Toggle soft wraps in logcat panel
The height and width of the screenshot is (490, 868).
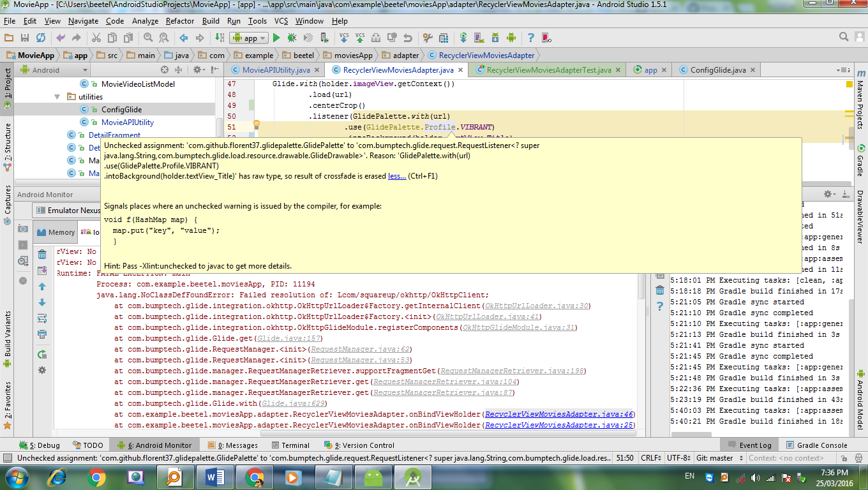click(x=42, y=318)
